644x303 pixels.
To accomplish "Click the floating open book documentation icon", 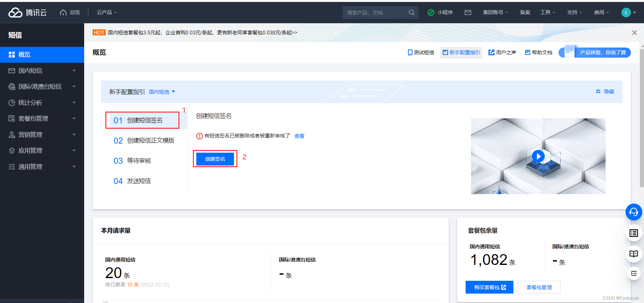I will (634, 254).
